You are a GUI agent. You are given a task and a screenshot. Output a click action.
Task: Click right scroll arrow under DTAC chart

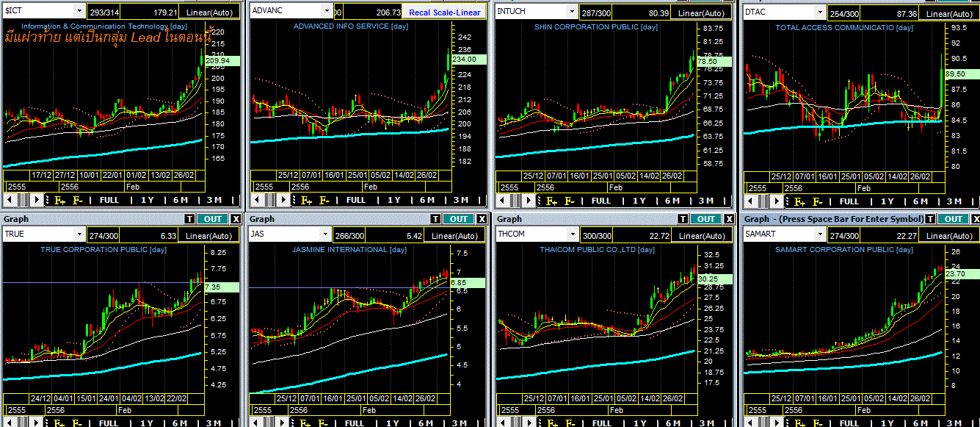click(x=775, y=200)
